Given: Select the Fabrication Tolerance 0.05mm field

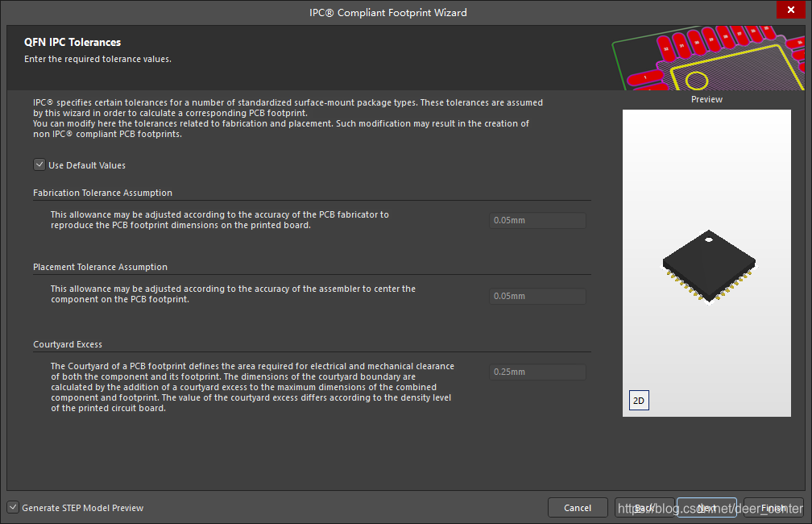Looking at the screenshot, I should click(x=537, y=220).
